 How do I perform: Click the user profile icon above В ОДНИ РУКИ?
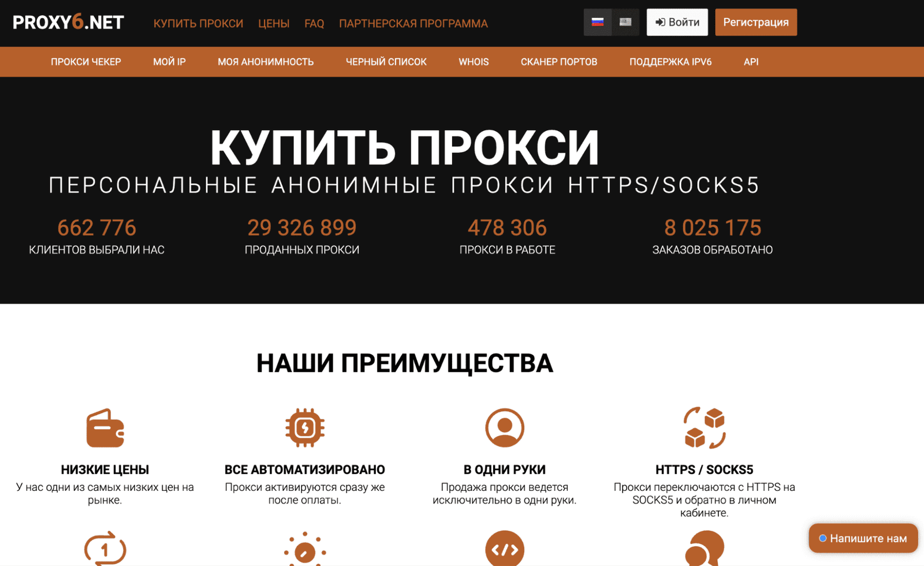tap(505, 428)
